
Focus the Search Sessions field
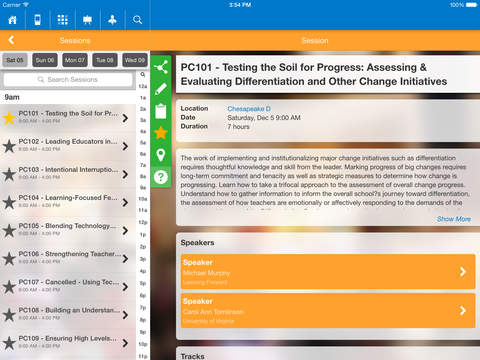tap(68, 80)
